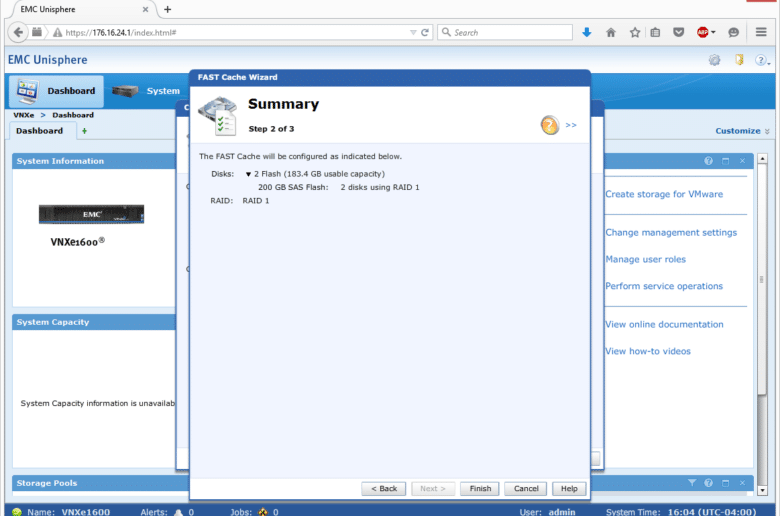Open Unisphere settings gear icon
The image size is (780, 516).
(x=714, y=60)
